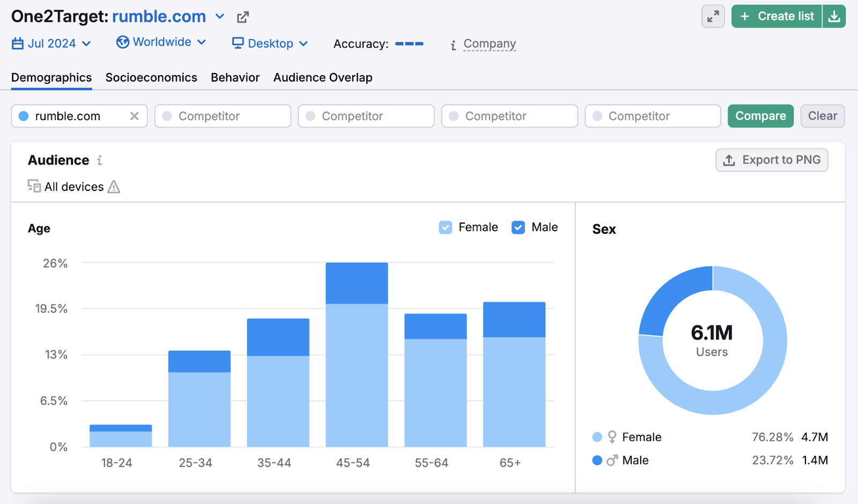Viewport: 858px width, 504px height.
Task: Remove rumble.com with the X icon
Action: pos(135,116)
